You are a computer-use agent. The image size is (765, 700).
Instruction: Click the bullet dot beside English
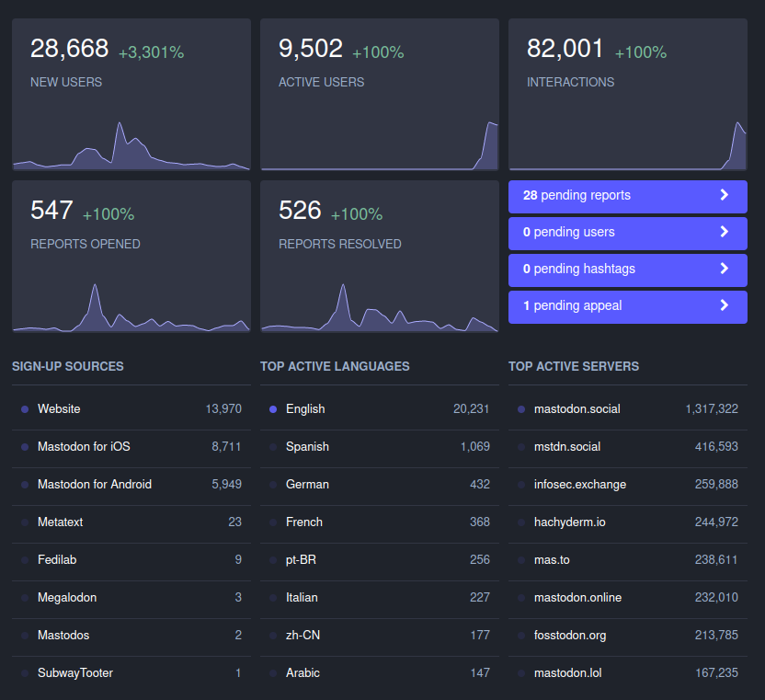click(x=273, y=409)
